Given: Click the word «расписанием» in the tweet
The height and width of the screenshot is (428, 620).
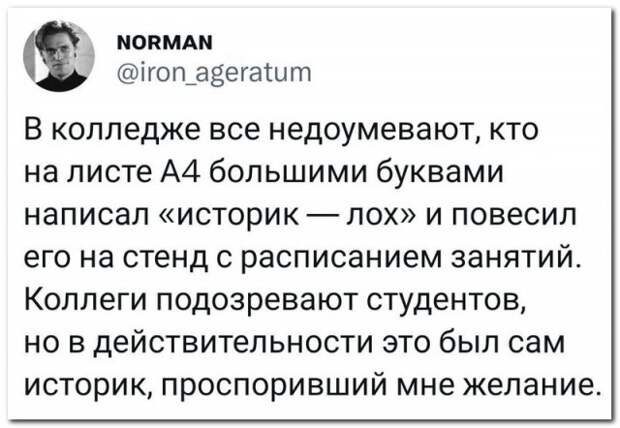Looking at the screenshot, I should tap(338, 259).
